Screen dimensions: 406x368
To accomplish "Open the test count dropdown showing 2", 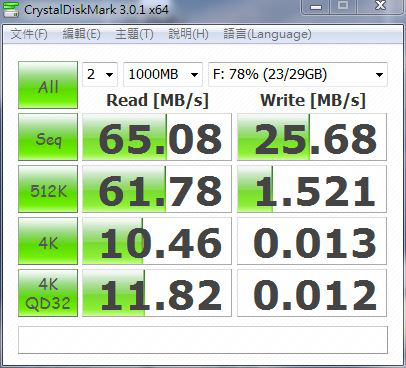I will [x=100, y=74].
